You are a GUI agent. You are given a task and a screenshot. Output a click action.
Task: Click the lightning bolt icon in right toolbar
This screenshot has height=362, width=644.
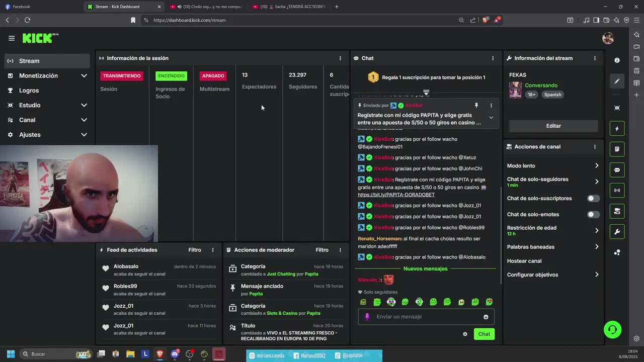[617, 129]
